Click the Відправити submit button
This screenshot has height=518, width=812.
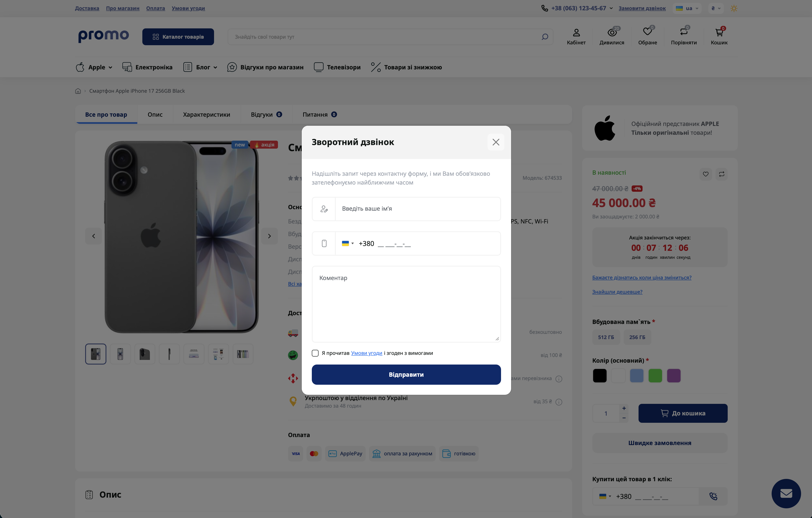click(406, 374)
